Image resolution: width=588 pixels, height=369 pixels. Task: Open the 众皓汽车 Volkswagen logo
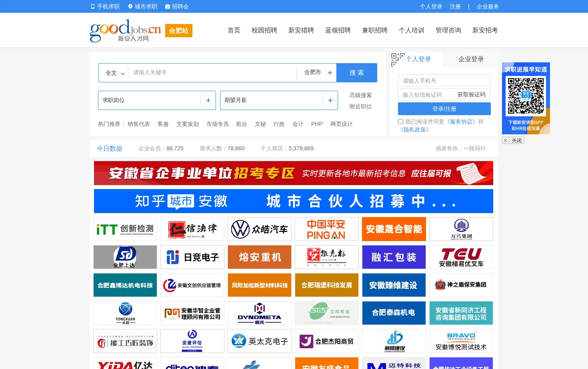tap(260, 229)
